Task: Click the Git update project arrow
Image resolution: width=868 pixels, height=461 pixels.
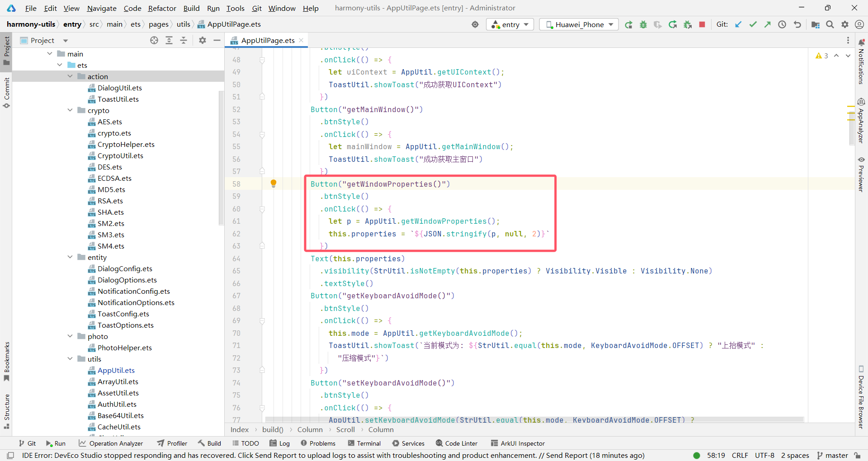Action: (738, 24)
